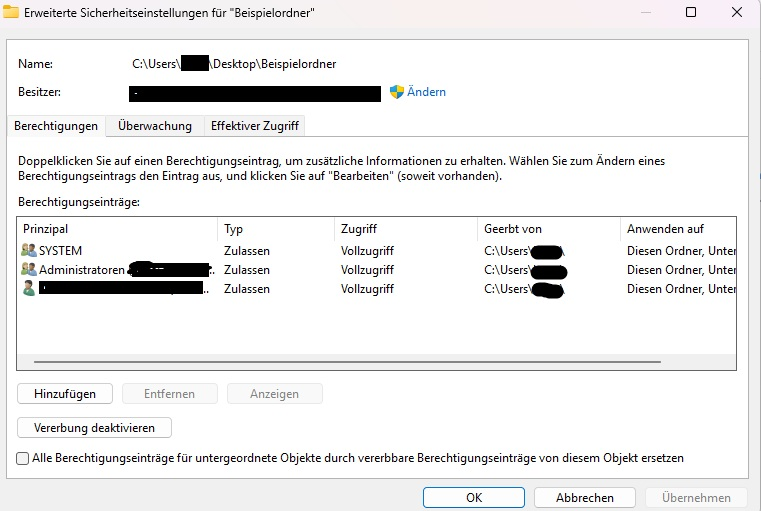Click the folder icon in the title bar
The image size is (761, 511).
click(x=11, y=12)
